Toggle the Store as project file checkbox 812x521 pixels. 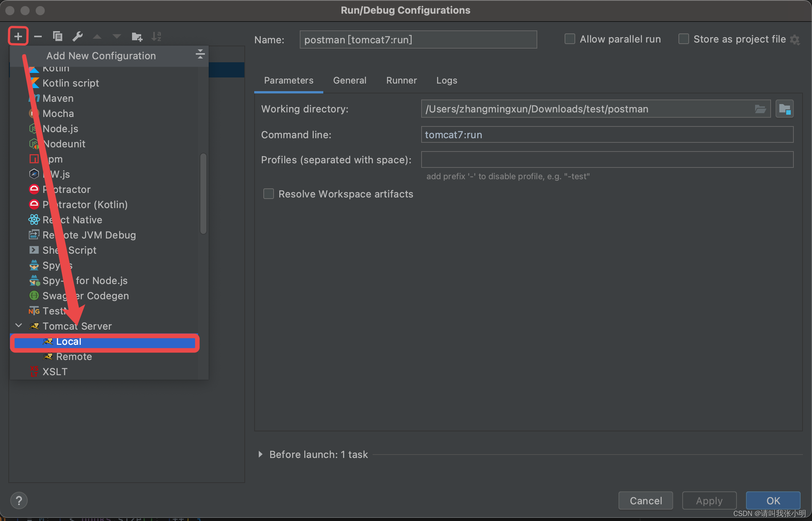click(x=683, y=39)
